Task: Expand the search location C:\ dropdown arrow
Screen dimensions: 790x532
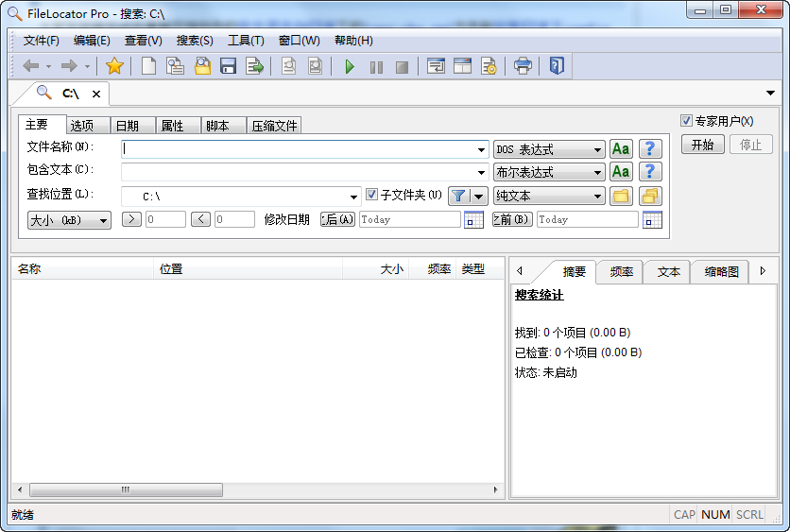Action: pyautogui.click(x=353, y=197)
